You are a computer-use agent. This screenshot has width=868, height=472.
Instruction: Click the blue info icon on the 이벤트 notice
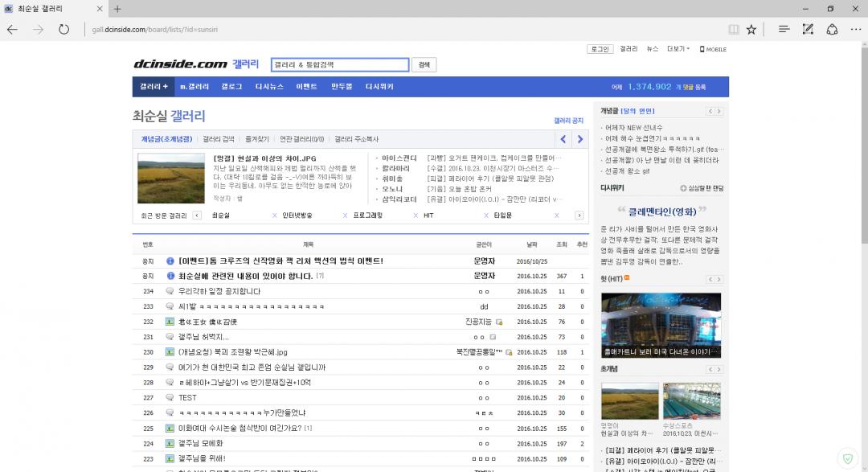tap(170, 261)
